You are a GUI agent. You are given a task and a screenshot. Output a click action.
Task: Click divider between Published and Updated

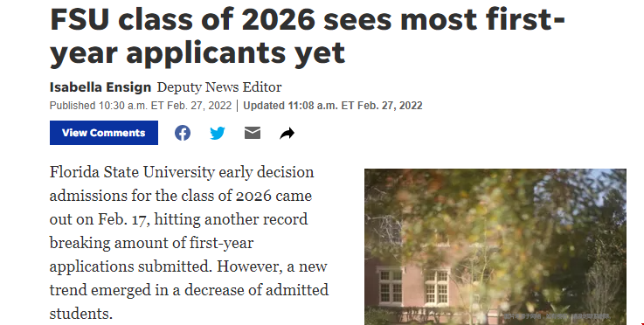[x=238, y=106]
